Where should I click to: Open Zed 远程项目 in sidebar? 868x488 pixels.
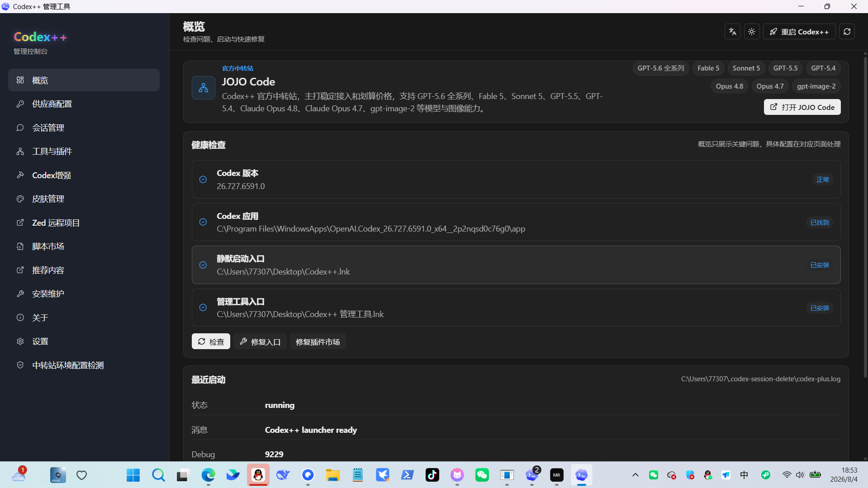[84, 223]
